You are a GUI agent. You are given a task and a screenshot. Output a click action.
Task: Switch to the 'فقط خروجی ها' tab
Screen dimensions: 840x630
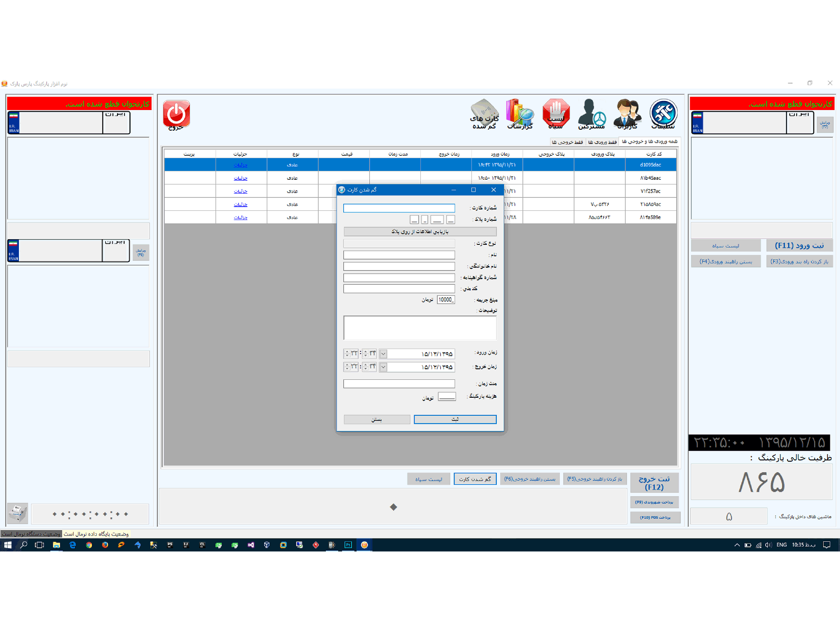tap(567, 142)
